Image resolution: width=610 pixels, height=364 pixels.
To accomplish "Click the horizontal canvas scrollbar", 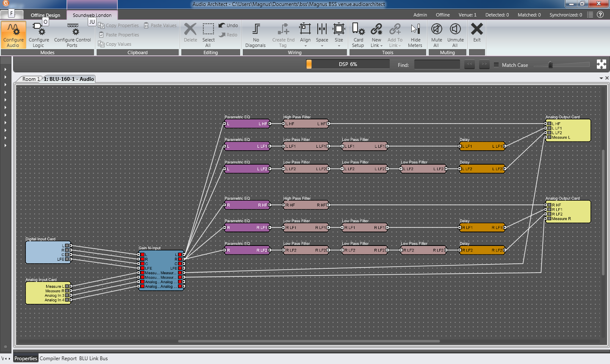I will 309,341.
